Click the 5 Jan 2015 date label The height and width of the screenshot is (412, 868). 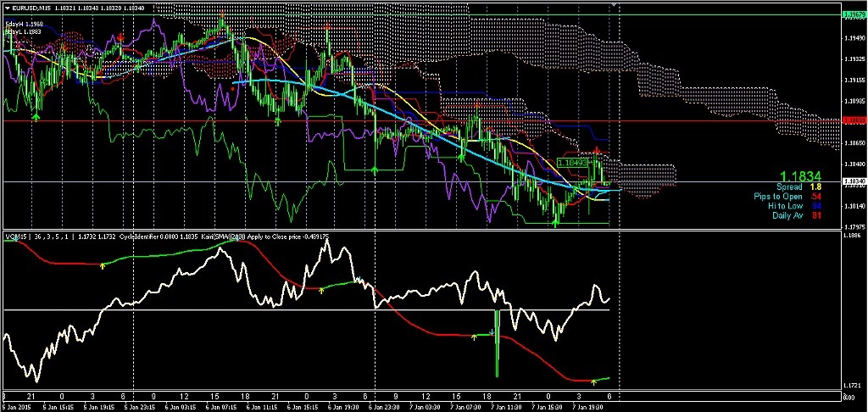18,406
